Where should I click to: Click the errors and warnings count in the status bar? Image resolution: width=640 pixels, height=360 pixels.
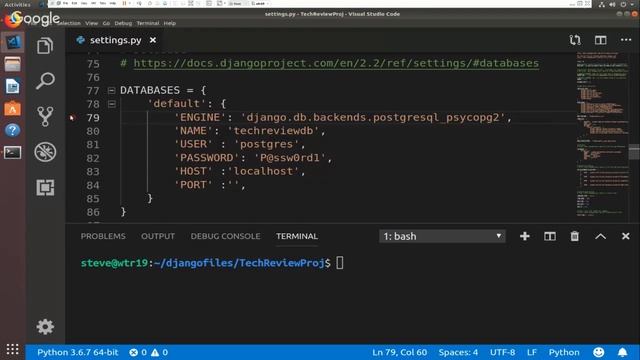tap(149, 352)
